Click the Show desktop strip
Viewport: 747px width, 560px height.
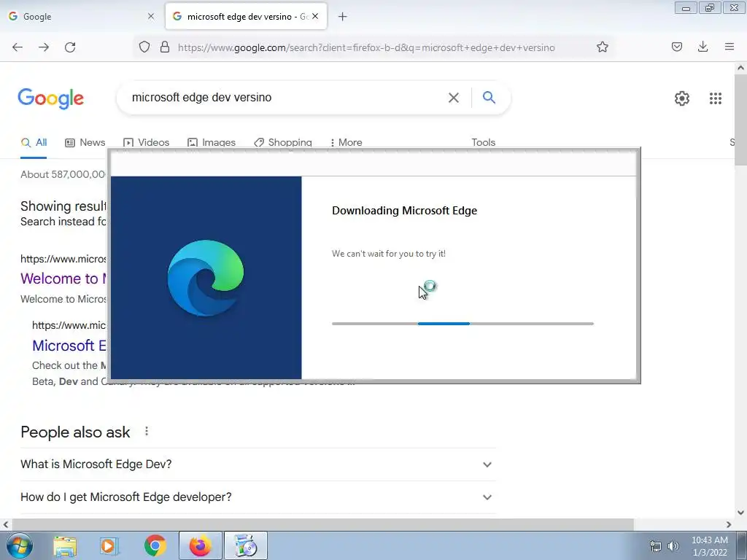[741, 545]
